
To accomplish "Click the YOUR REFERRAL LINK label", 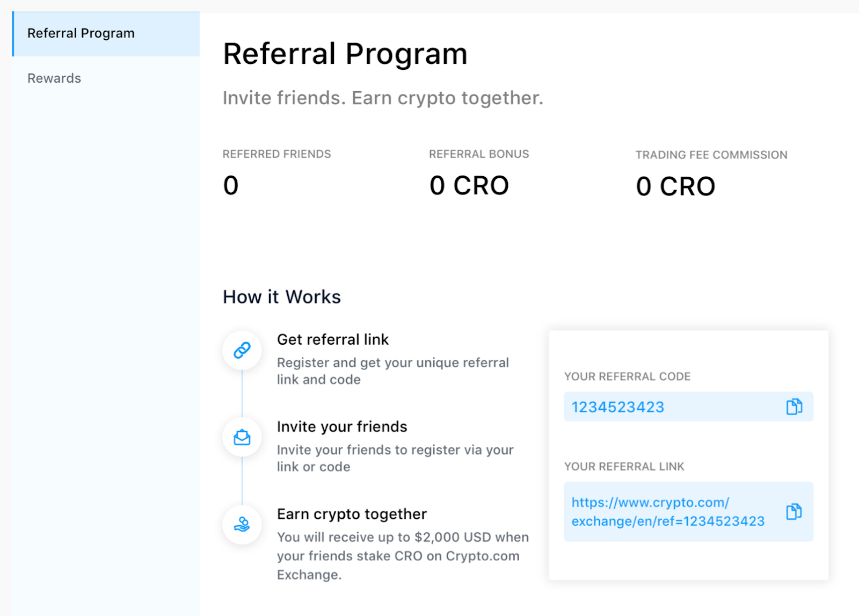I will point(624,467).
